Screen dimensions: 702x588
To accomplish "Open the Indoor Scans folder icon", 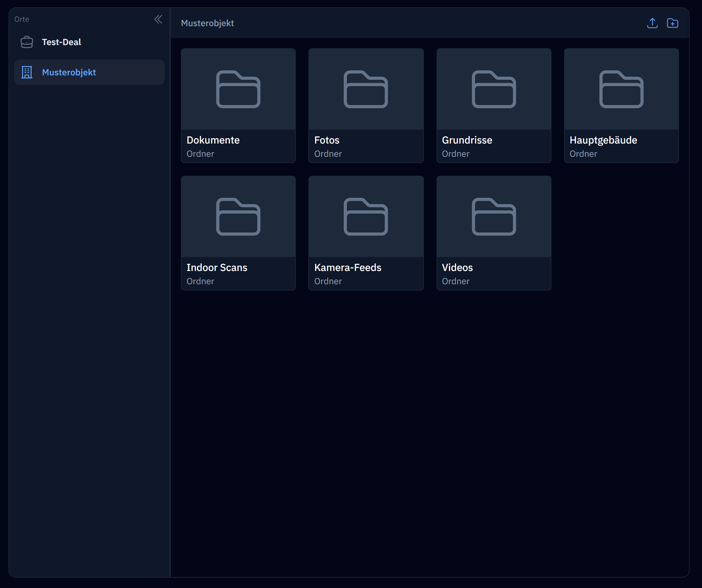I will tap(238, 216).
